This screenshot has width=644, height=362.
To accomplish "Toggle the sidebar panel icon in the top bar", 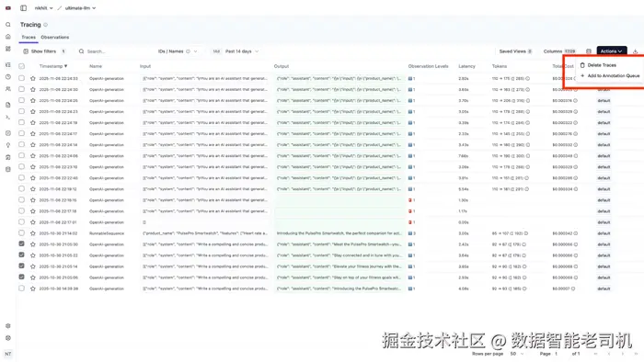I will 23,7.
